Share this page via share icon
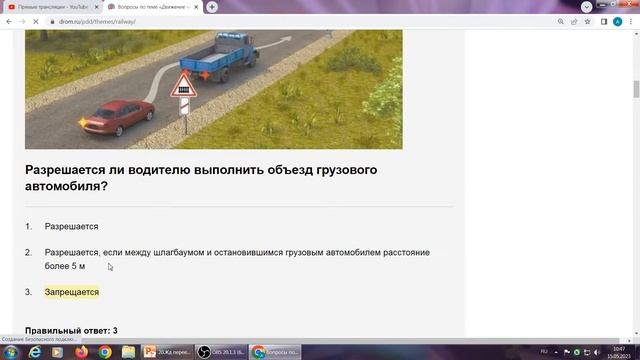Screen dimensions: 640x360 click(574, 22)
